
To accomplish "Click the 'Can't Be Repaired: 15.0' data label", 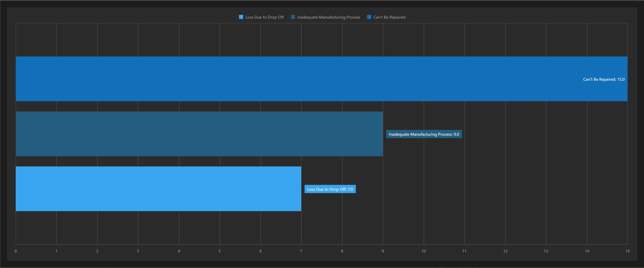I will tap(604, 79).
